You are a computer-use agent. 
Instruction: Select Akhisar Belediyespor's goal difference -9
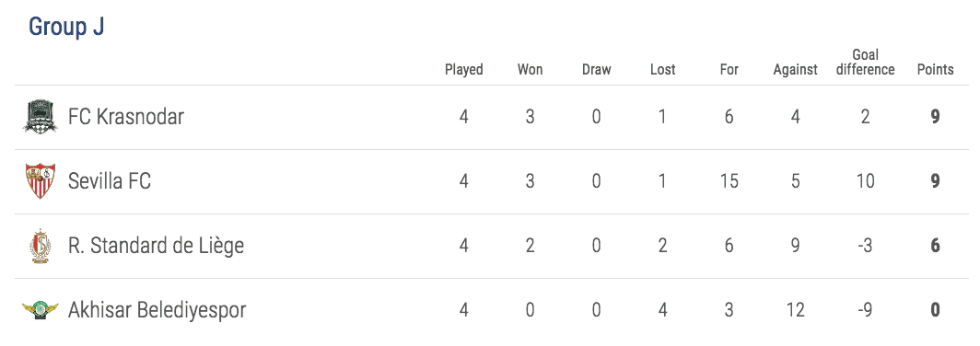865,310
